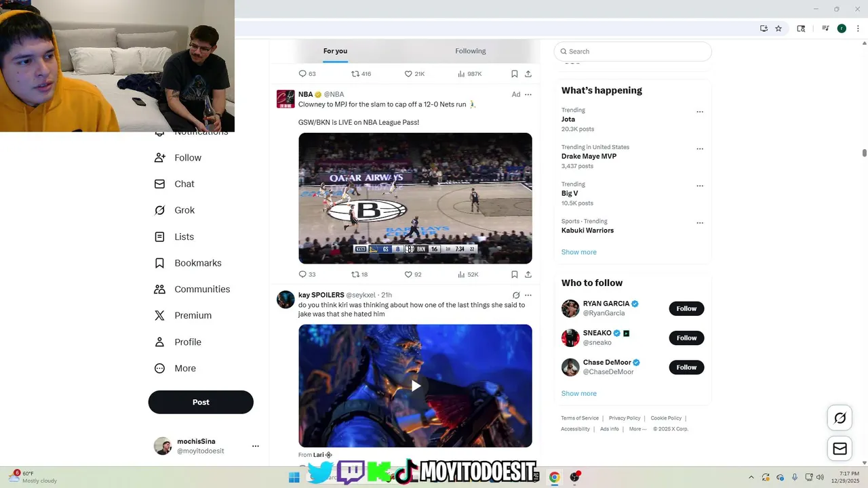
Task: Click into the X Search field
Action: (633, 52)
